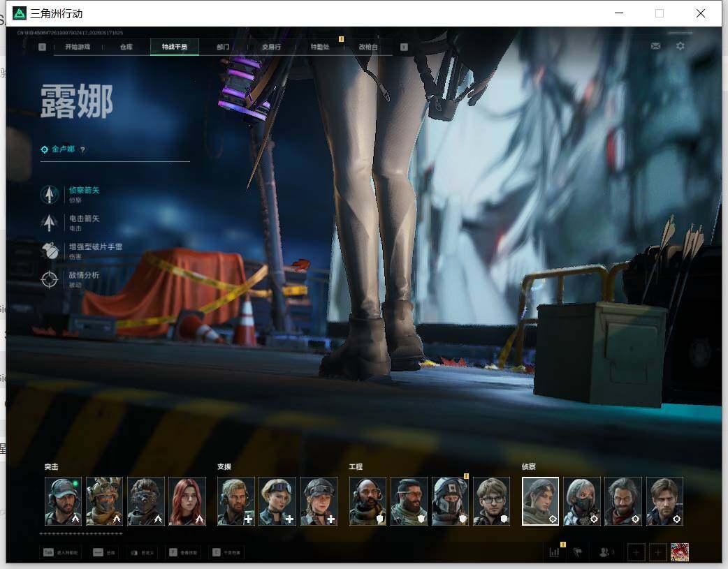Click the 电击箭矢 skill name

(84, 219)
